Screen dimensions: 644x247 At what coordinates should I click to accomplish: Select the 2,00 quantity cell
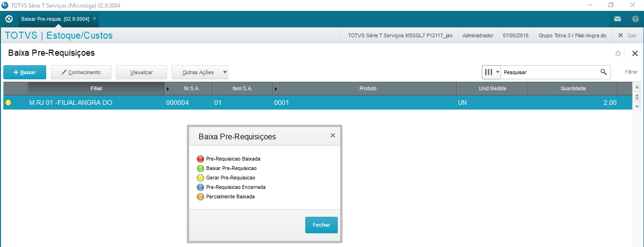(x=573, y=102)
